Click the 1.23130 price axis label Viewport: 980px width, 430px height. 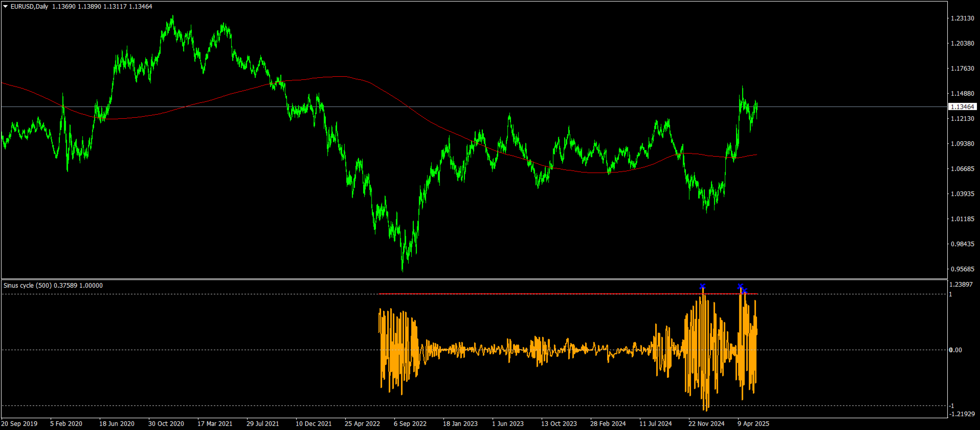click(x=962, y=18)
